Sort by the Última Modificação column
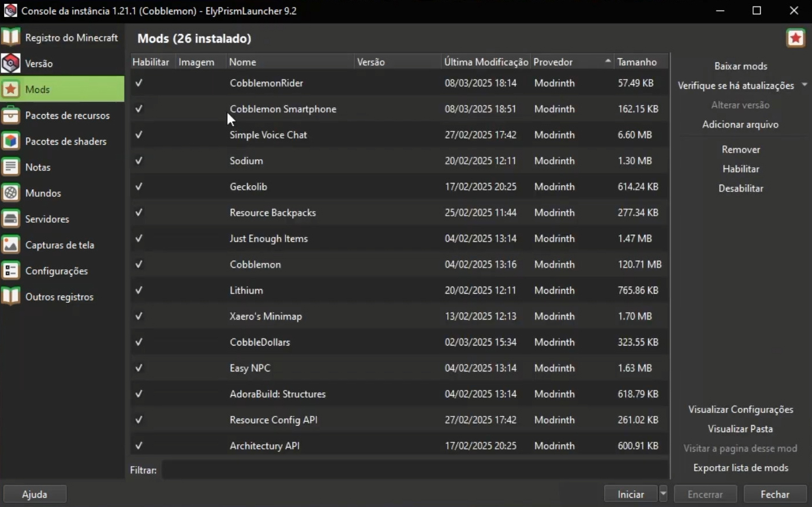The image size is (812, 507). tap(486, 62)
